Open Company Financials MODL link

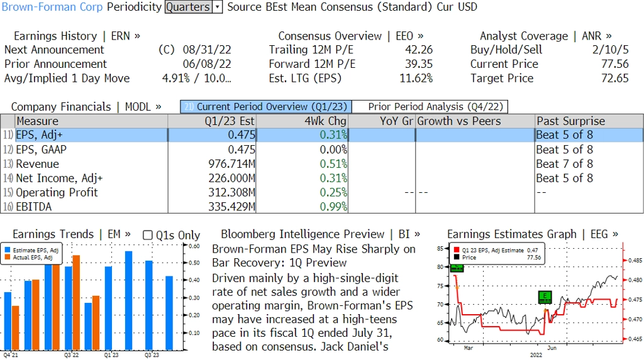pos(86,107)
